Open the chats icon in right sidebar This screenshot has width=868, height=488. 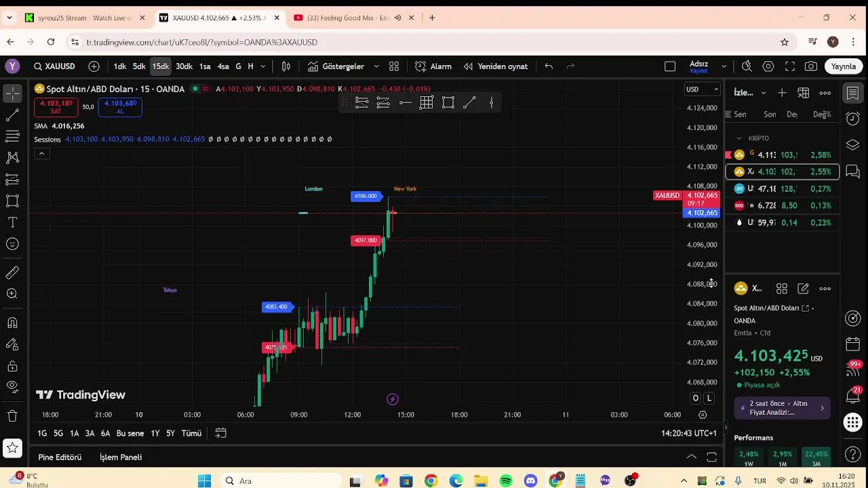(853, 171)
